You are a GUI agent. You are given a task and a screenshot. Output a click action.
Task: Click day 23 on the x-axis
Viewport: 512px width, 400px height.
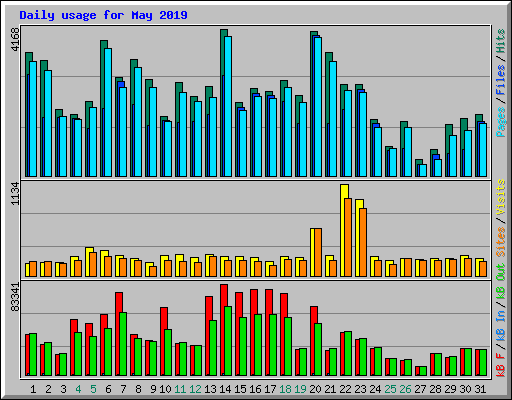click(x=360, y=389)
